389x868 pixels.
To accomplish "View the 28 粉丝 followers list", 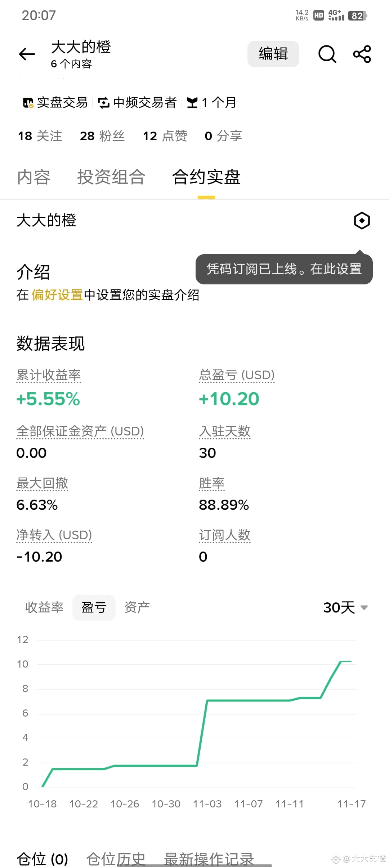I will pos(102,136).
